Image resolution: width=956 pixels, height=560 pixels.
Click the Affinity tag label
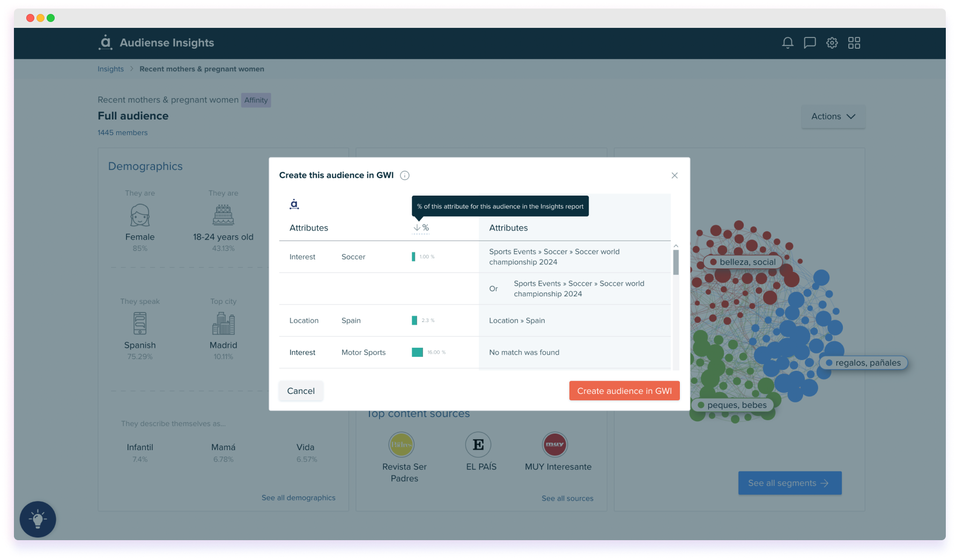(256, 100)
